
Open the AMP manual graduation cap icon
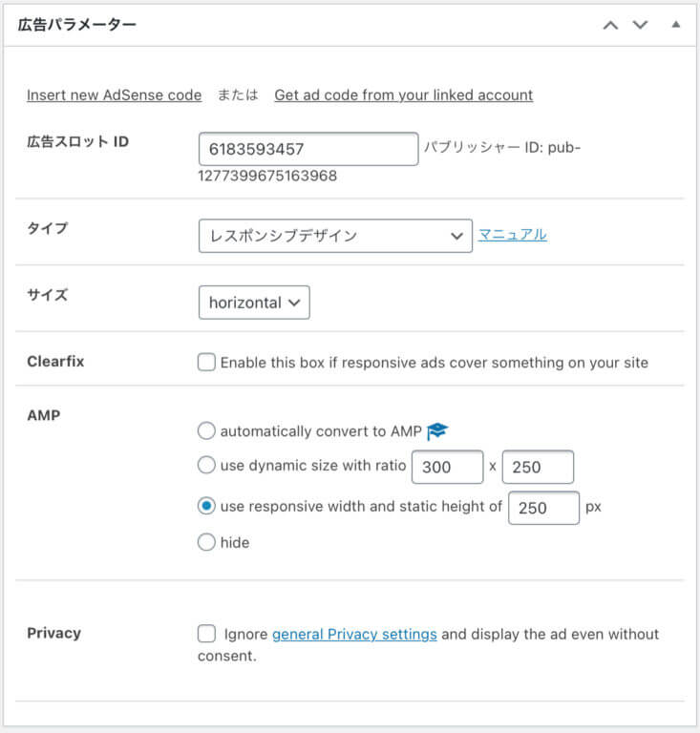point(437,431)
